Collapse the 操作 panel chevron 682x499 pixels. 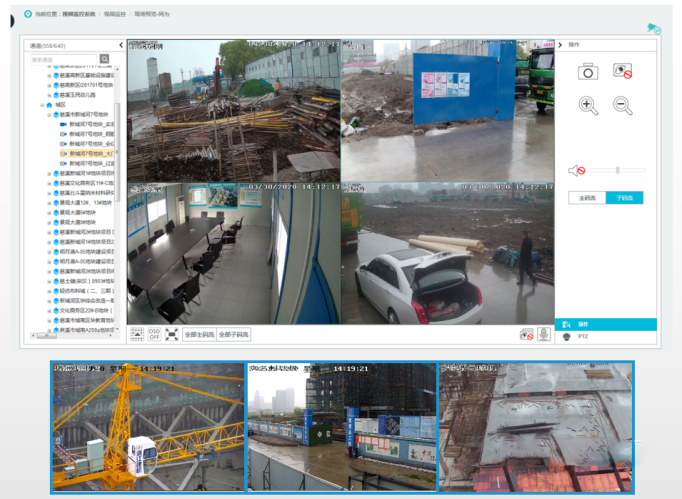point(562,45)
